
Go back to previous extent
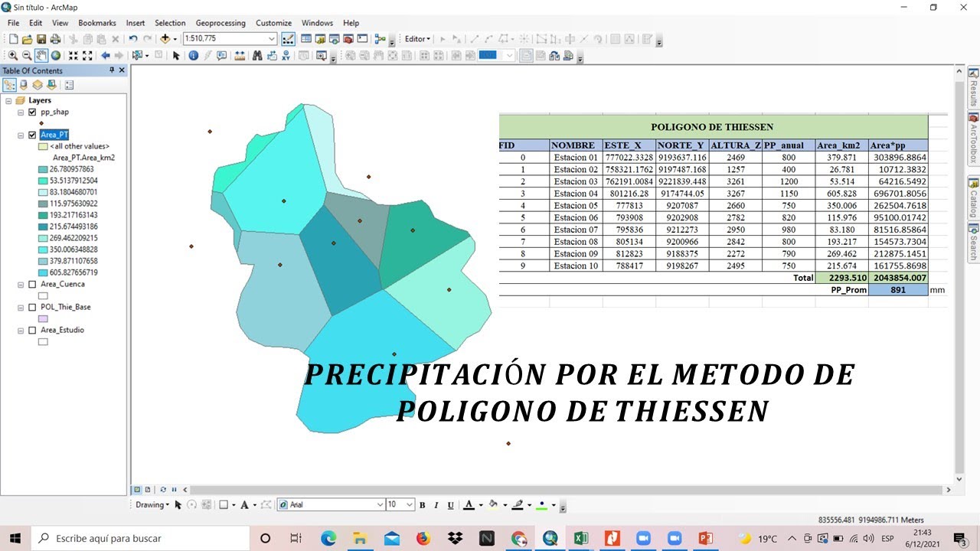point(106,55)
